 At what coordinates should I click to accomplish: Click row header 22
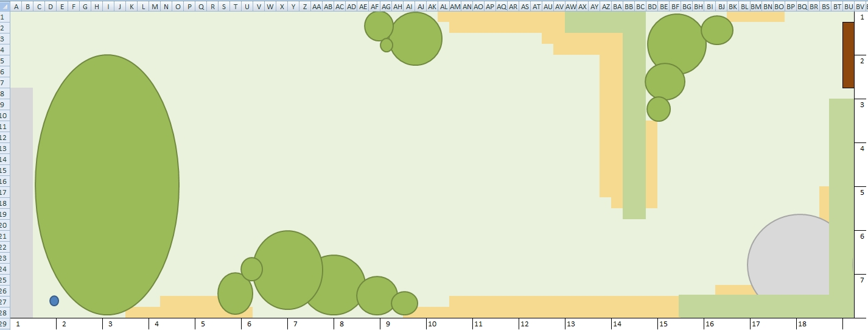(5, 247)
